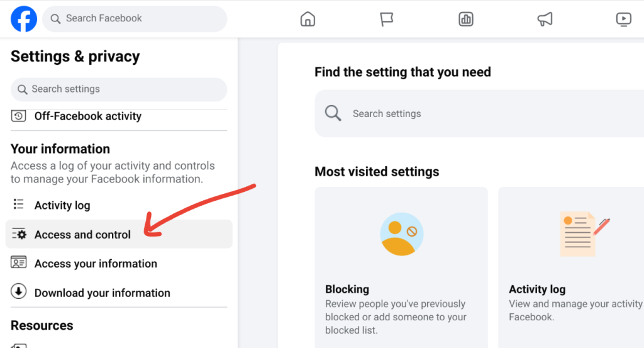This screenshot has height=348, width=644.
Task: Open Ads via megaphone icon
Action: [x=545, y=20]
